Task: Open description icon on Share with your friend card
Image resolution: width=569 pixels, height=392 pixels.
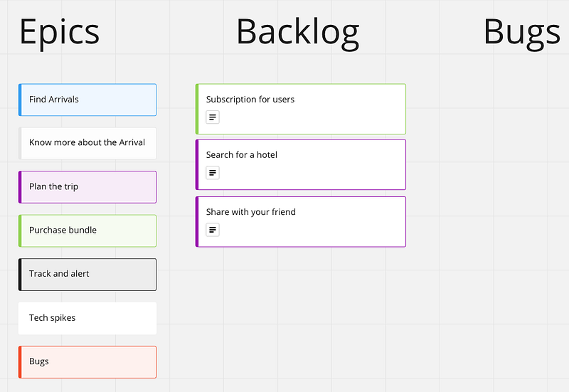Action: [x=213, y=229]
